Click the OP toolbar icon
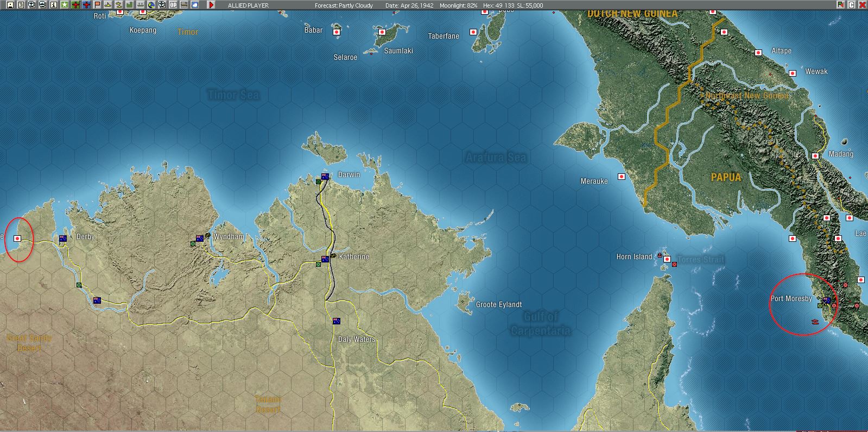Screen dimensions: 868x432 [173, 5]
